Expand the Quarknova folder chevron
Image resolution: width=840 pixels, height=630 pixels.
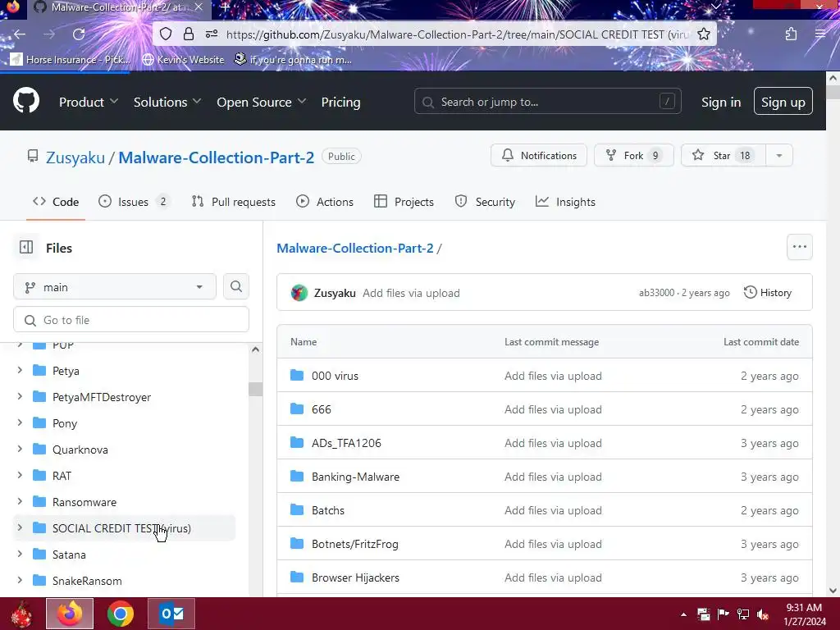click(20, 449)
